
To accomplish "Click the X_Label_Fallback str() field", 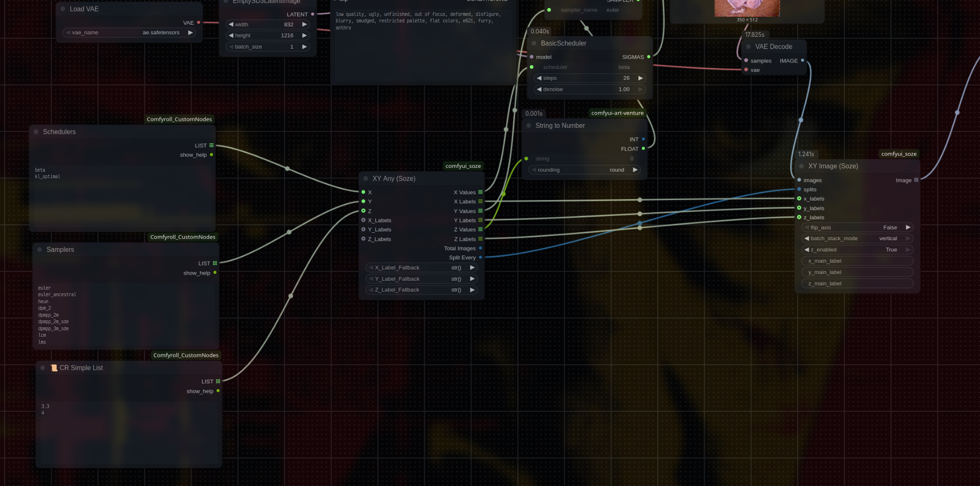I will 422,268.
